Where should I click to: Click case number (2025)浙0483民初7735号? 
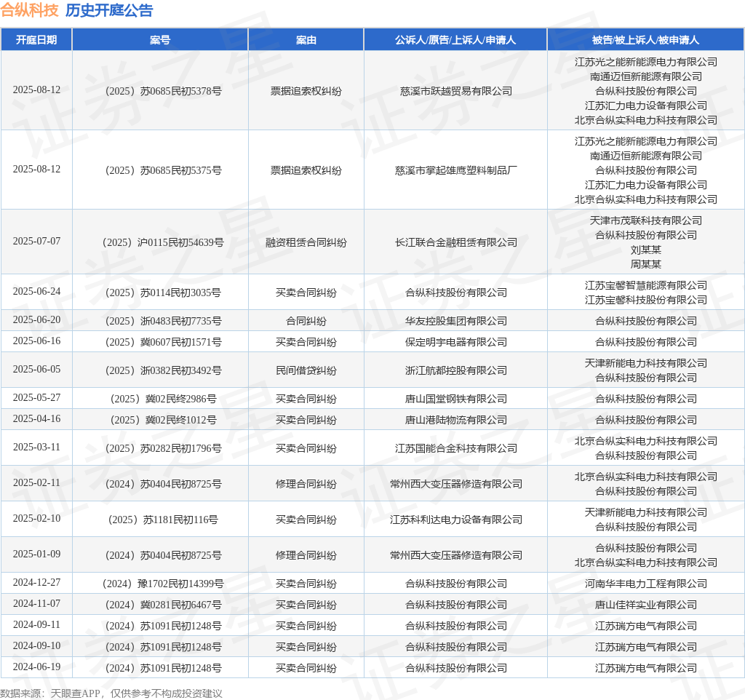click(x=164, y=321)
